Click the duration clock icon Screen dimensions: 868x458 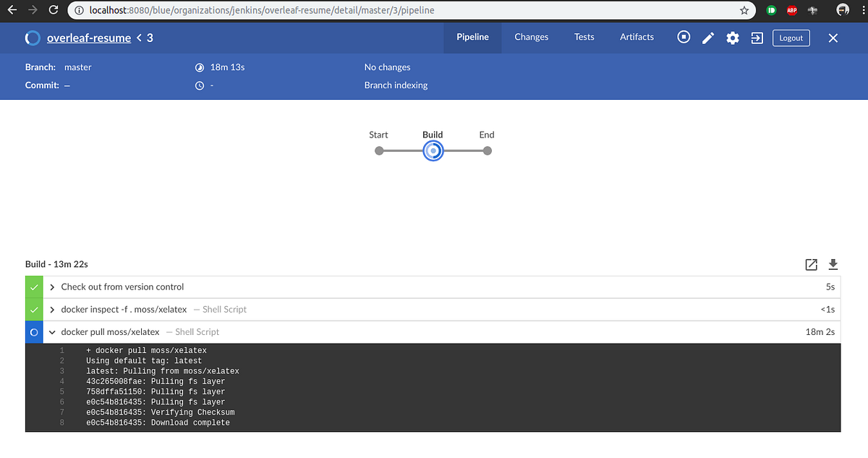(200, 67)
